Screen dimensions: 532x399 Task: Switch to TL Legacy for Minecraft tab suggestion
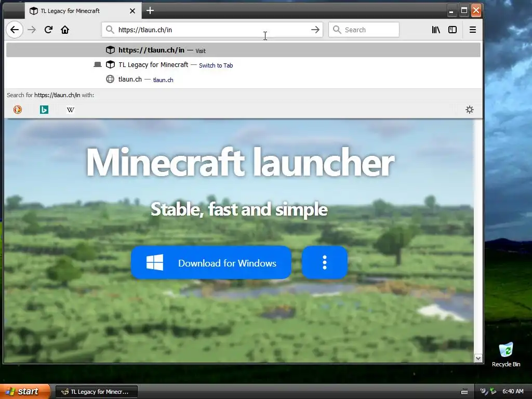243,65
